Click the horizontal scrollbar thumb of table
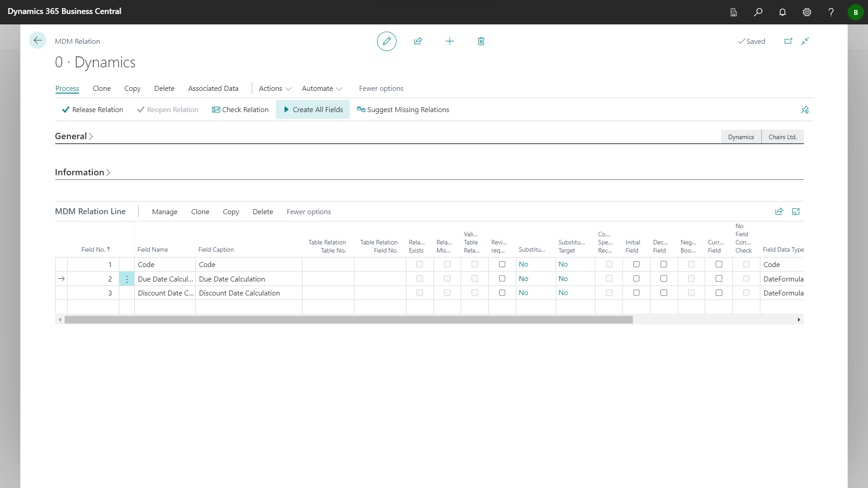This screenshot has height=488, width=868. pos(349,320)
